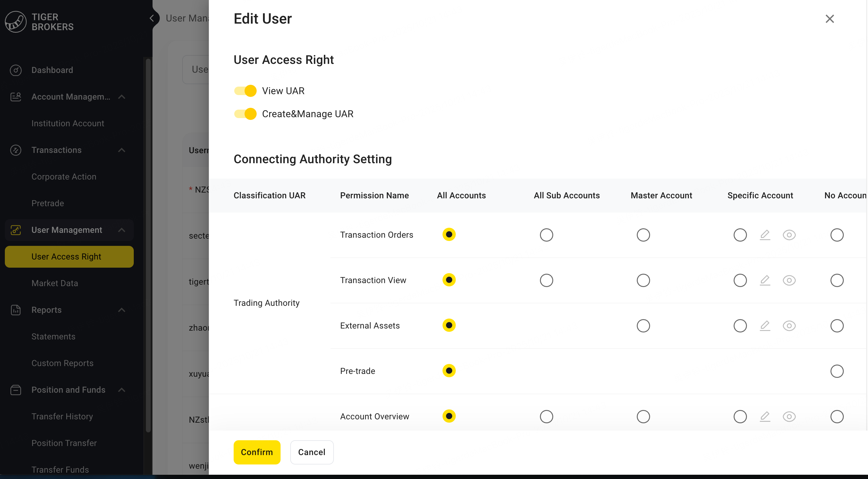Screen dimensions: 868x479
Task: Open Market Data menu item
Action: coord(54,283)
